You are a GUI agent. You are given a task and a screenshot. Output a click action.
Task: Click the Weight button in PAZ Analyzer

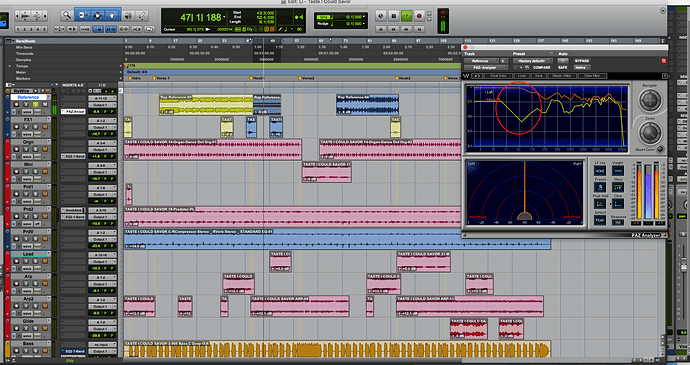pos(618,170)
